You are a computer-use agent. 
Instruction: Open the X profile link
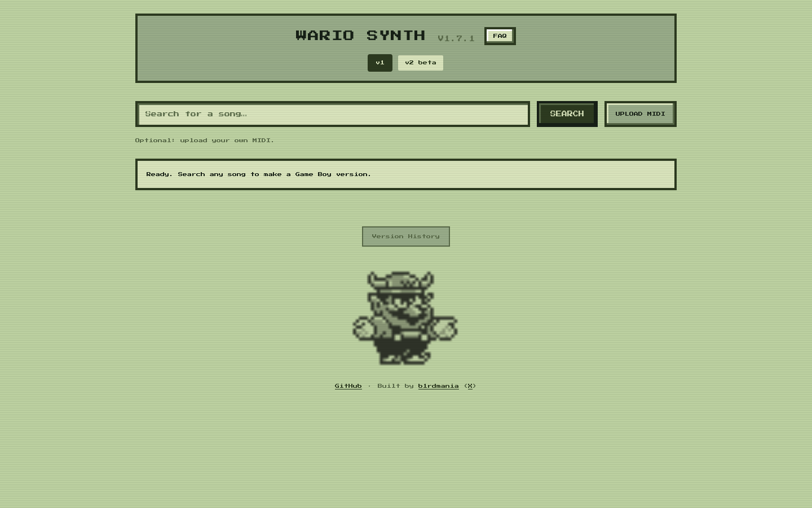(470, 386)
